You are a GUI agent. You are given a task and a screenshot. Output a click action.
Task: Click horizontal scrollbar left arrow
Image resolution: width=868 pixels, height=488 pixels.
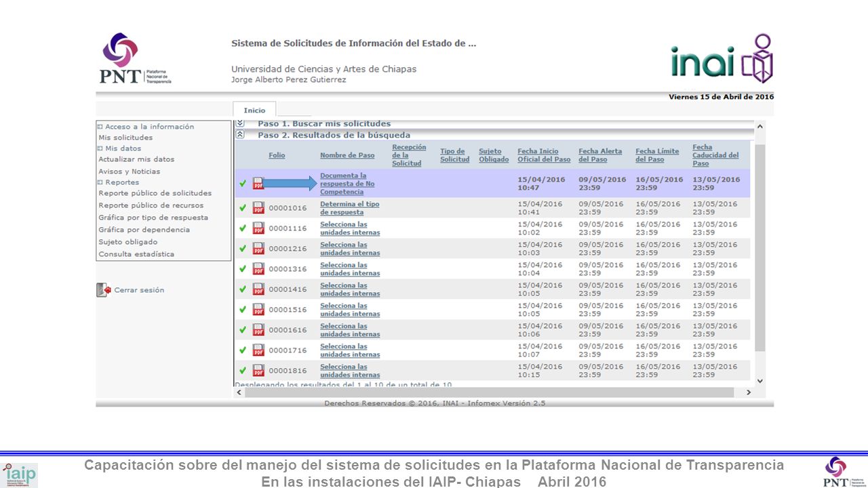[239, 392]
